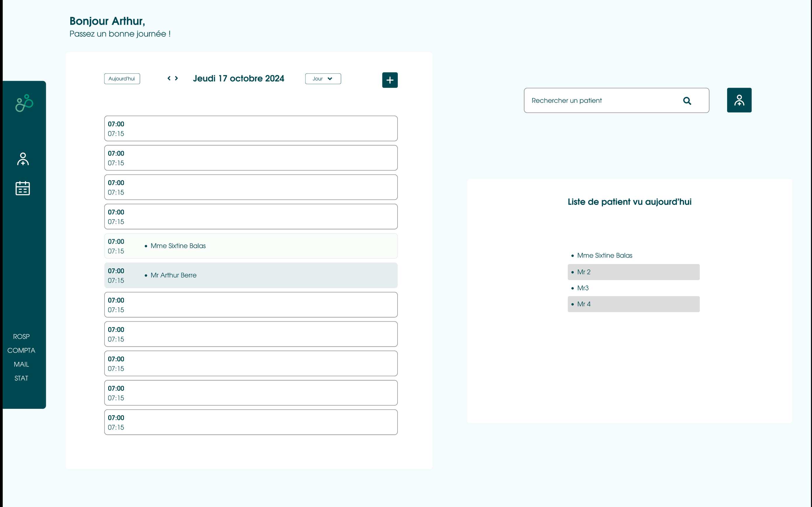Click Mr 2 in today's patient list
812x507 pixels.
[633, 272]
